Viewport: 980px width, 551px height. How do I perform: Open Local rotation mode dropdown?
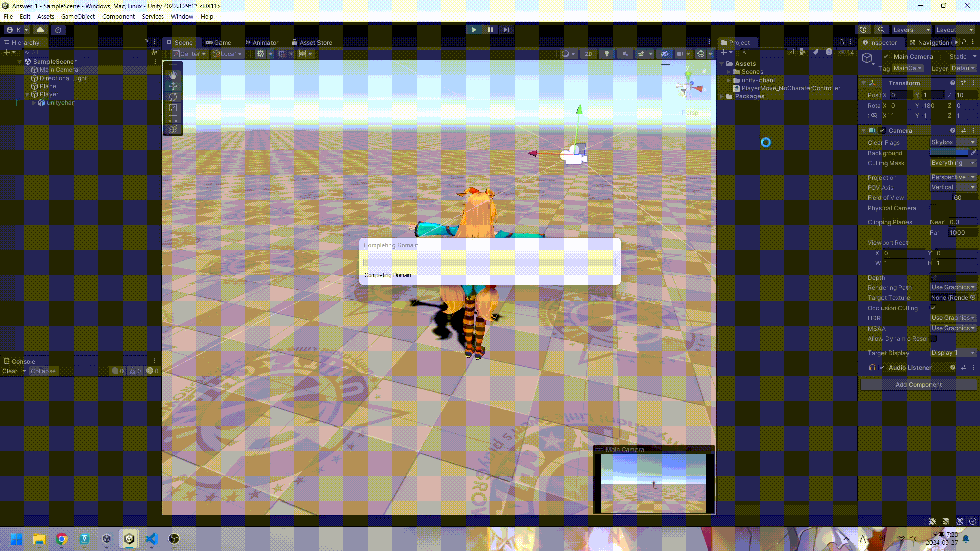coord(228,54)
